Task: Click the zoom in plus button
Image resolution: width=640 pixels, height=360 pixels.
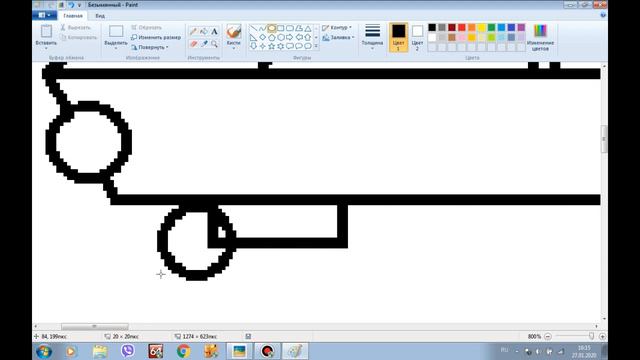Action: coord(602,336)
